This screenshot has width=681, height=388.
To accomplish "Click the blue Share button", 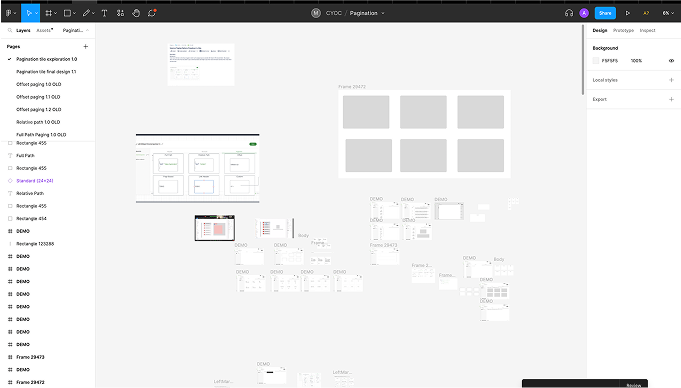I will coord(605,13).
